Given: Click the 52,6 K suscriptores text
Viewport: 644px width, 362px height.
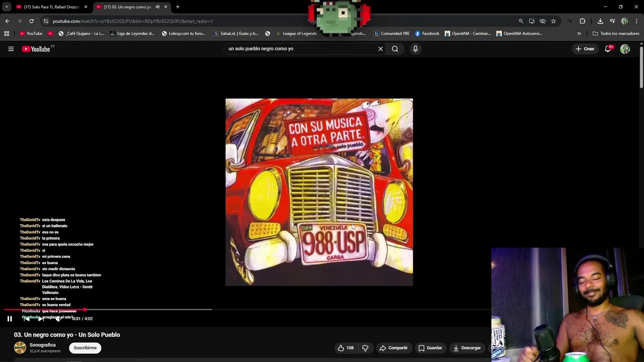Looking at the screenshot, I should pyautogui.click(x=45, y=351).
